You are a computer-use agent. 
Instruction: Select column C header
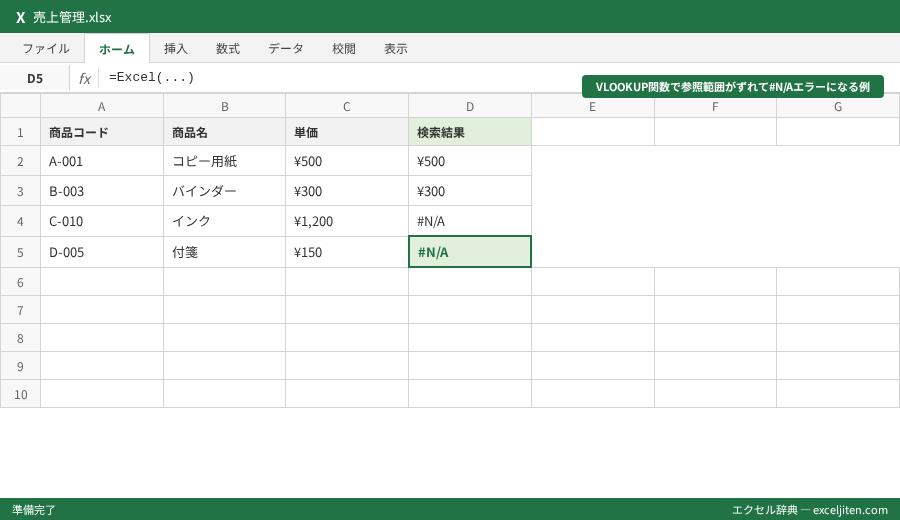(347, 106)
